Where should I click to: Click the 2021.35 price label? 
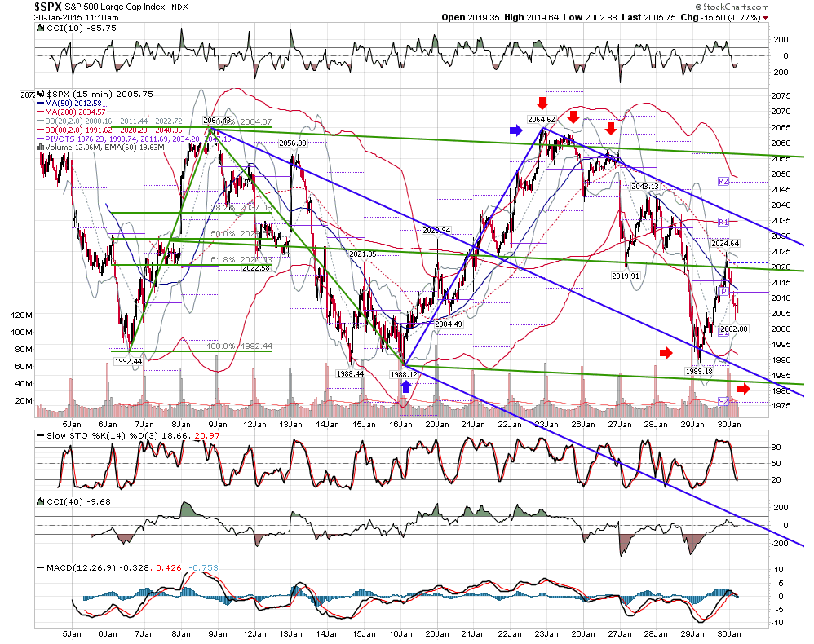362,254
